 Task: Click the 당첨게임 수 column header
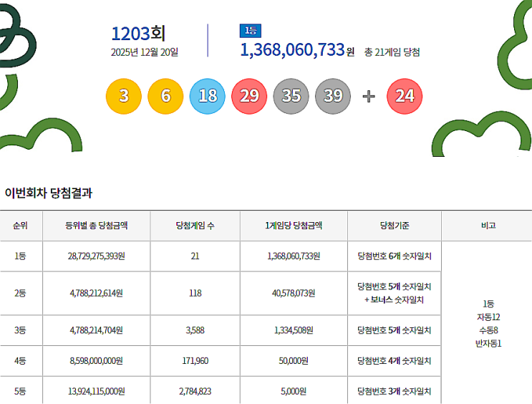195,226
